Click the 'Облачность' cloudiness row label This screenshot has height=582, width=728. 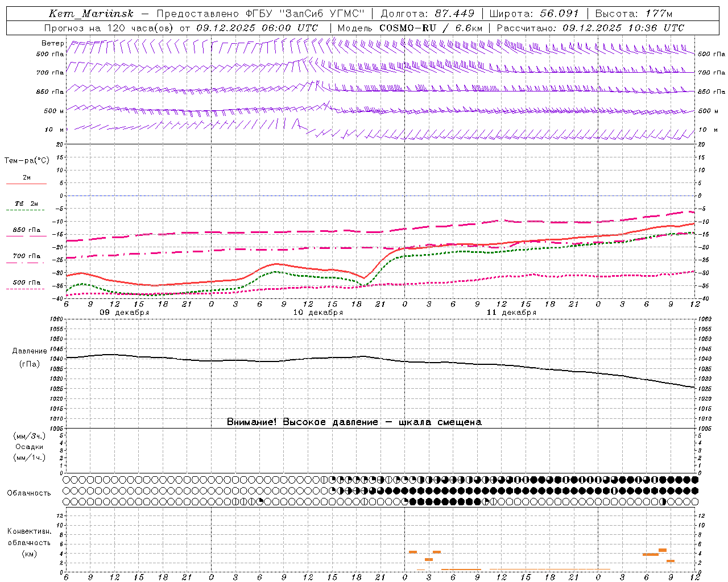point(29,493)
